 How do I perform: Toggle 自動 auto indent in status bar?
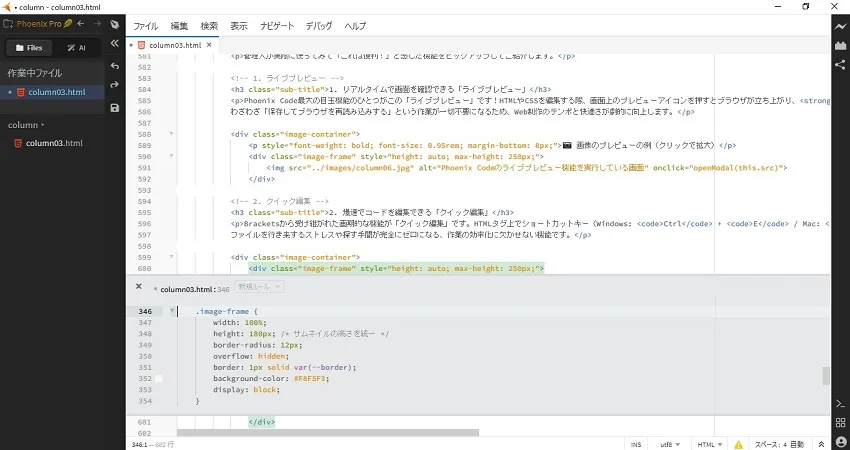(x=797, y=445)
